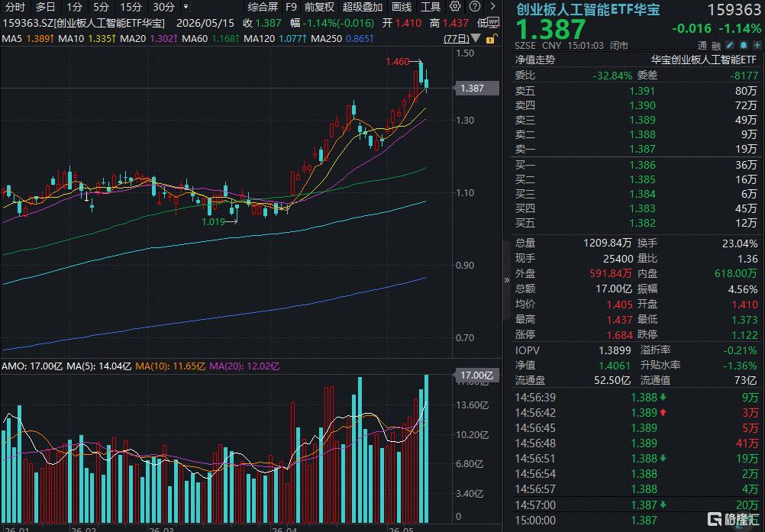Click the plus add-to-watchlist icon

757,45
